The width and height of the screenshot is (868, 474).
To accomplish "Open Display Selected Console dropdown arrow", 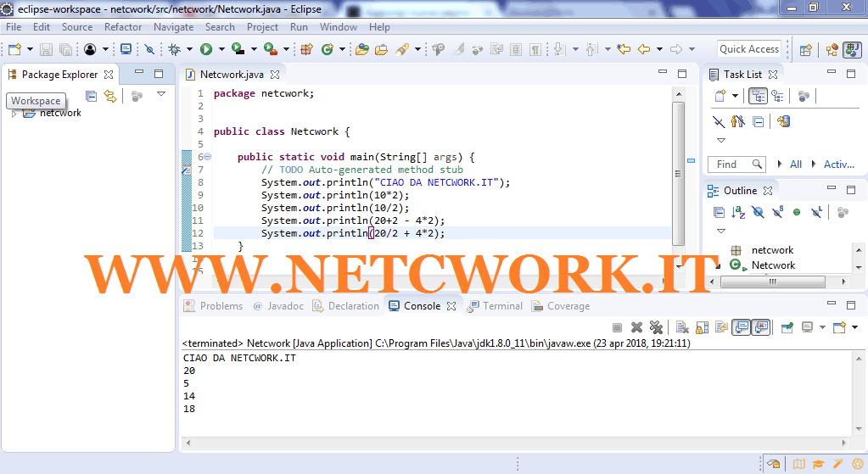I will 822,327.
